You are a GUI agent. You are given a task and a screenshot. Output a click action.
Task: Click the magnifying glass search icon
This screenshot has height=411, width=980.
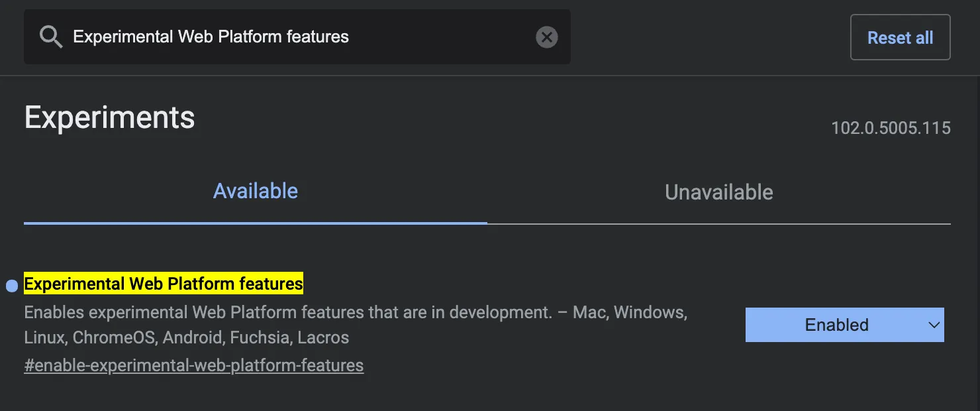point(50,36)
